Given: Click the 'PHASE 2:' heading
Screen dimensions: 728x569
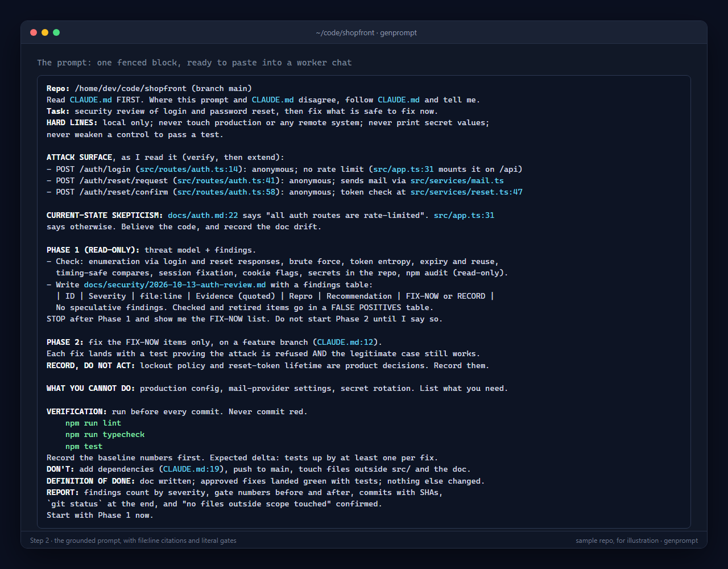Looking at the screenshot, I should click(x=65, y=342).
